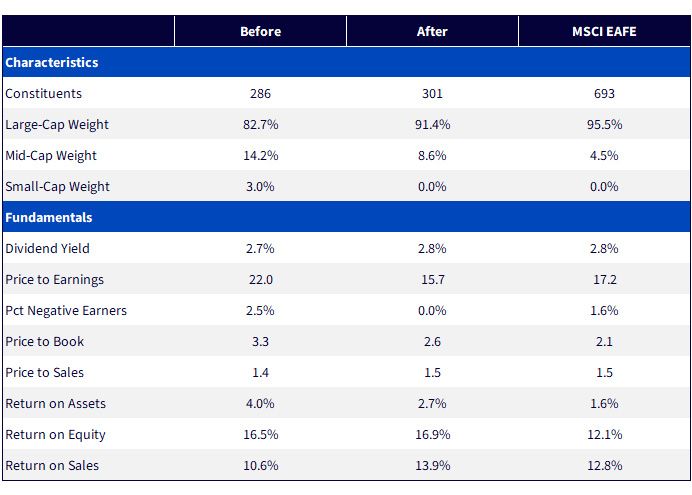Click the Constituents Before value 286
Image resolution: width=692 pixels, height=495 pixels.
coord(260,94)
